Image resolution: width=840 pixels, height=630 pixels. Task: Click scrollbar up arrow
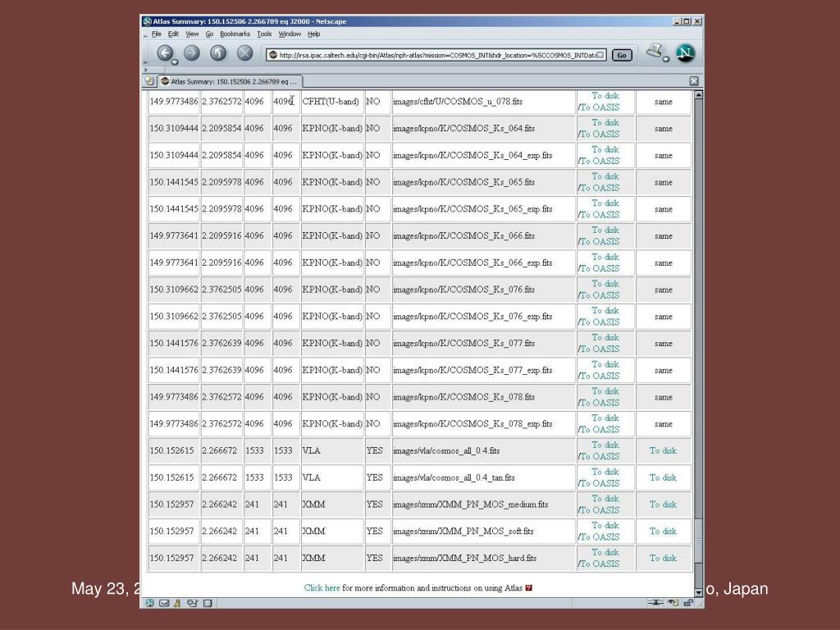pos(698,95)
